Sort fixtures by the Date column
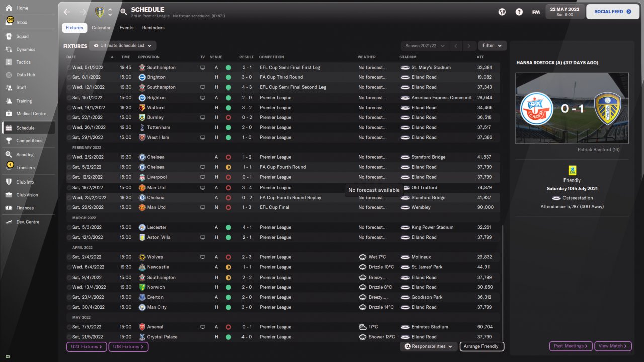This screenshot has width=644, height=362. tap(71, 57)
